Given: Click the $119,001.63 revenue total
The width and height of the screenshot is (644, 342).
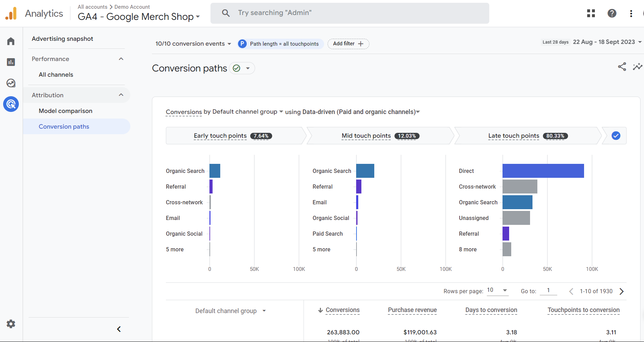Looking at the screenshot, I should tap(420, 333).
